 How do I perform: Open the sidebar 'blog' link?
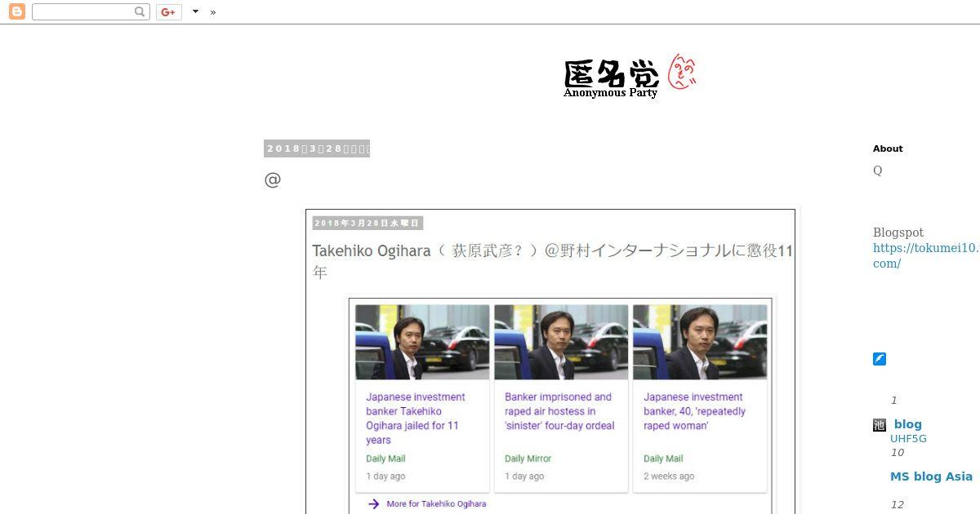(x=908, y=424)
